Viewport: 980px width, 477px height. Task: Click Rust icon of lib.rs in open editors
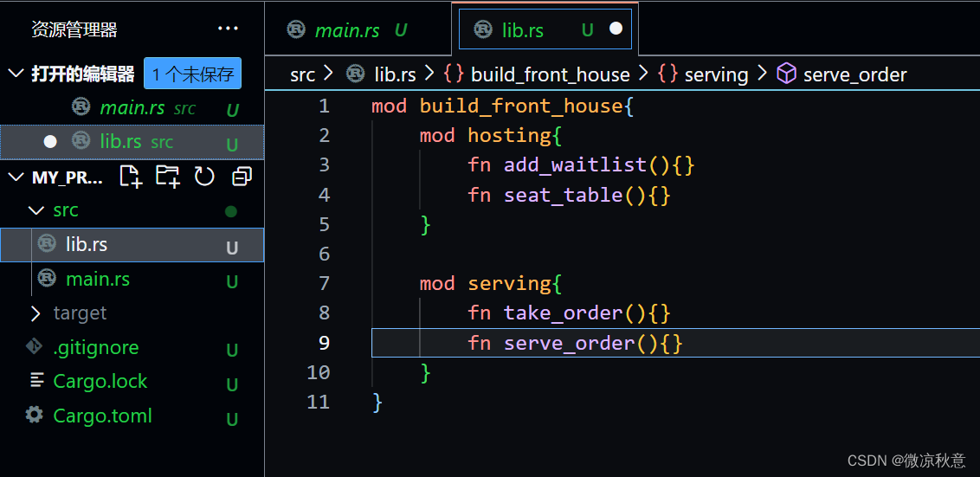[x=81, y=140]
